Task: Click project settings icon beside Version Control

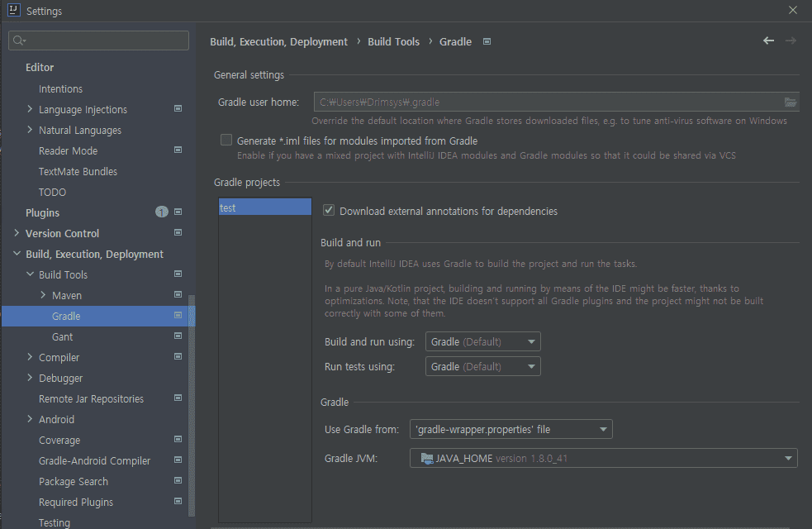Action: (x=178, y=232)
